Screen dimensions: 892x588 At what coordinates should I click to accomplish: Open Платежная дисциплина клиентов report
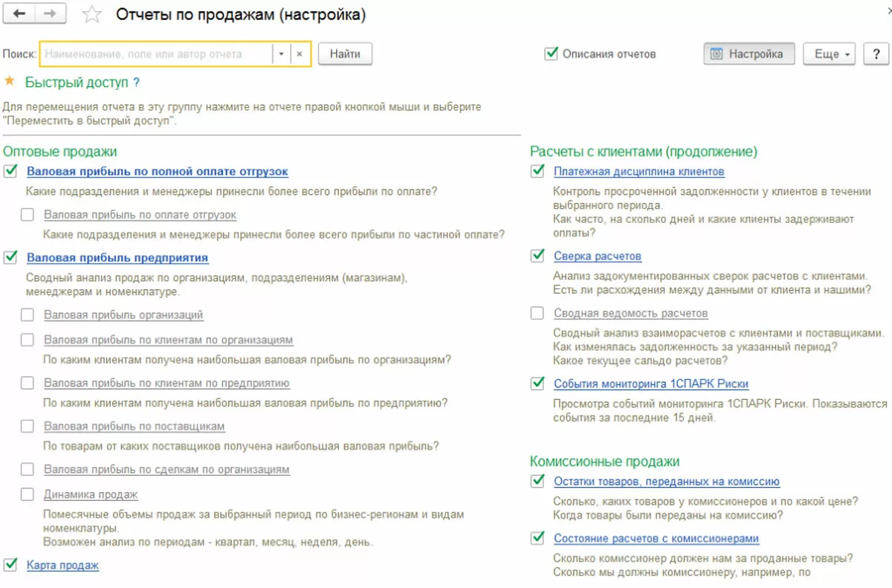(639, 172)
